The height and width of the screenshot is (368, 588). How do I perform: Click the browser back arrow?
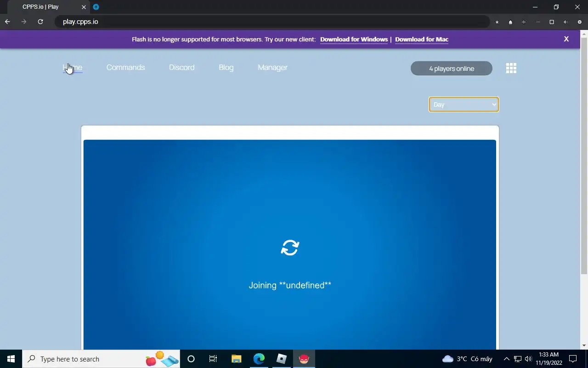click(7, 22)
